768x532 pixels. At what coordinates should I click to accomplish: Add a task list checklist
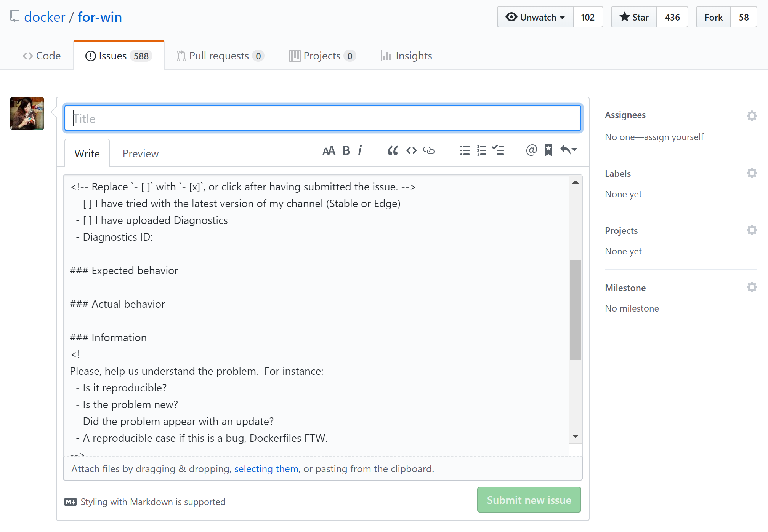coord(498,150)
